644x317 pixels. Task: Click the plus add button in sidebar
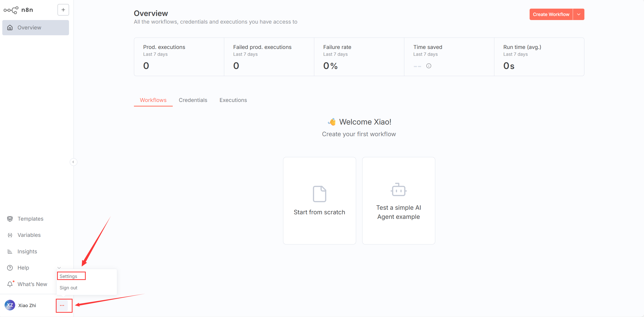[x=63, y=10]
